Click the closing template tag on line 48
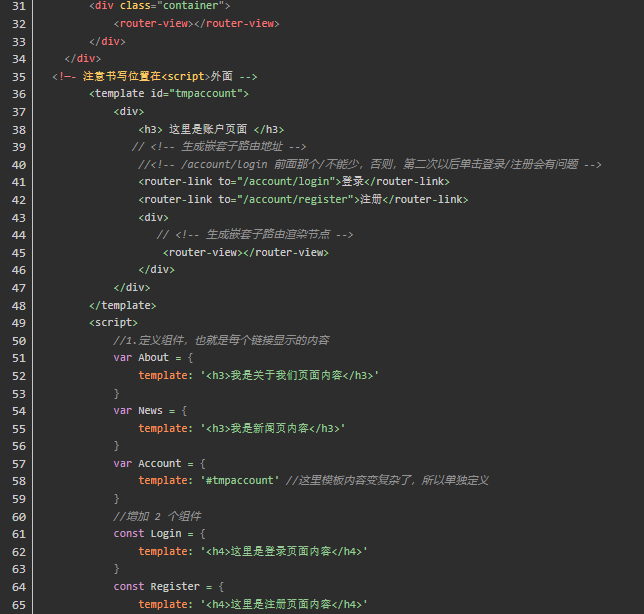Viewport: 644px width, 614px height. click(122, 305)
